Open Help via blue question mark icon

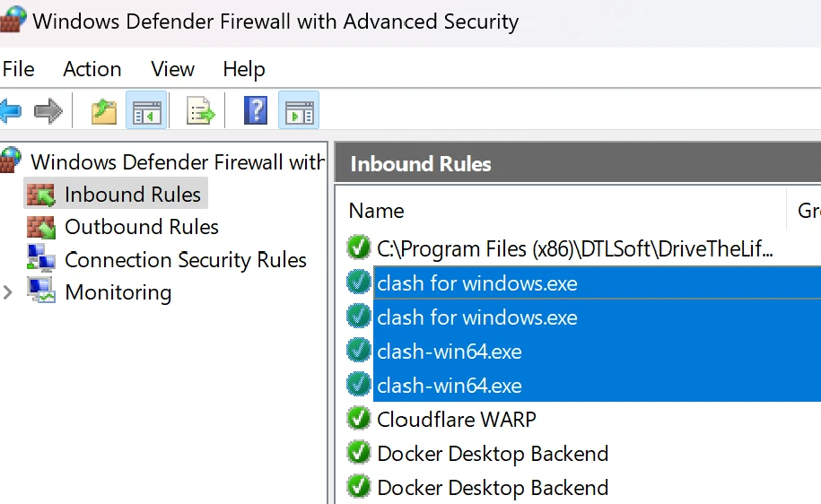256,111
